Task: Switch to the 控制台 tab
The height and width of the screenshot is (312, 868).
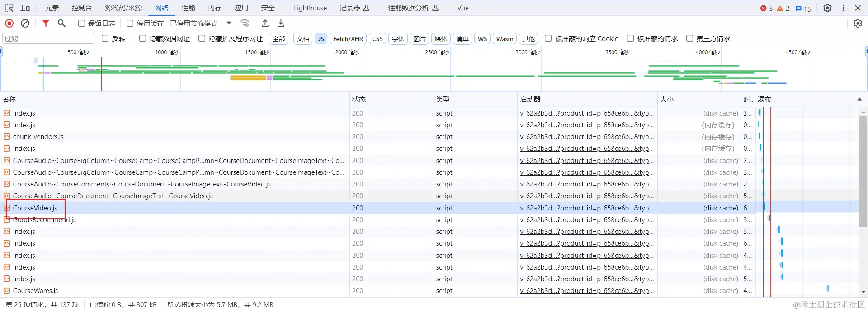Action: (x=82, y=8)
